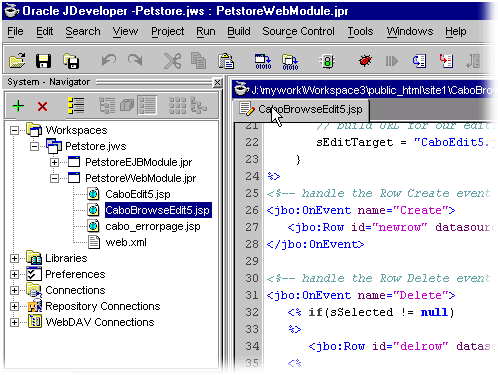
Task: Select the PetstoreWebModule.jpr project
Action: [140, 178]
